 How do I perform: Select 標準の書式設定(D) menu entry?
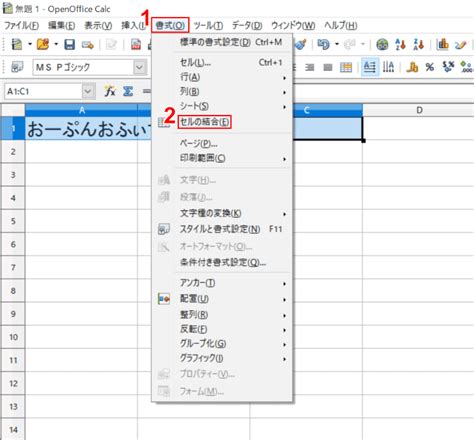point(222,43)
